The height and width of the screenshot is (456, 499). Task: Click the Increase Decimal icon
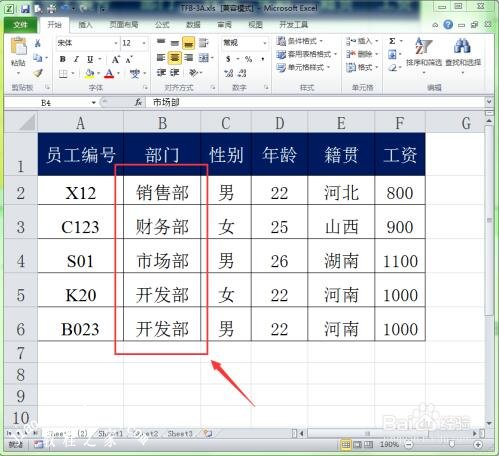point(229,73)
